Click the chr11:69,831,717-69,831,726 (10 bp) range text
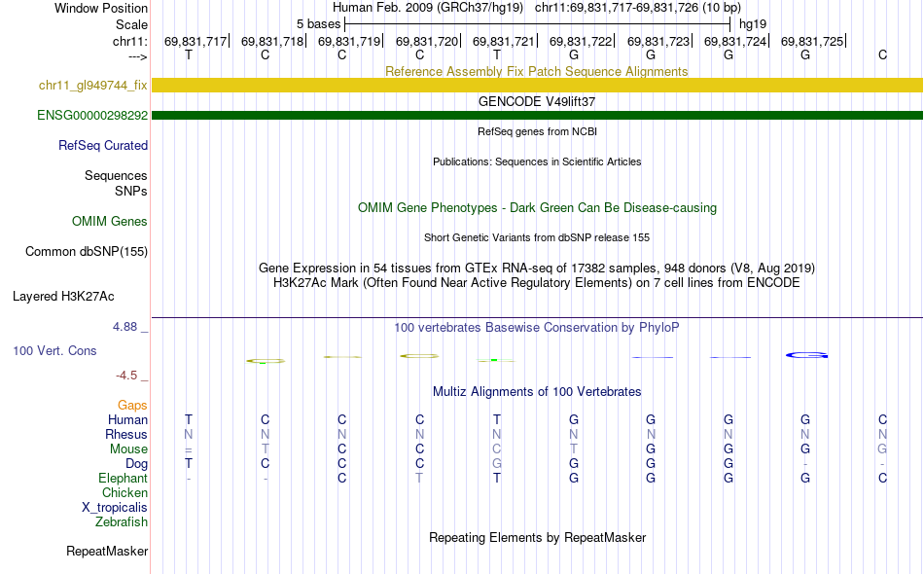 [638, 8]
